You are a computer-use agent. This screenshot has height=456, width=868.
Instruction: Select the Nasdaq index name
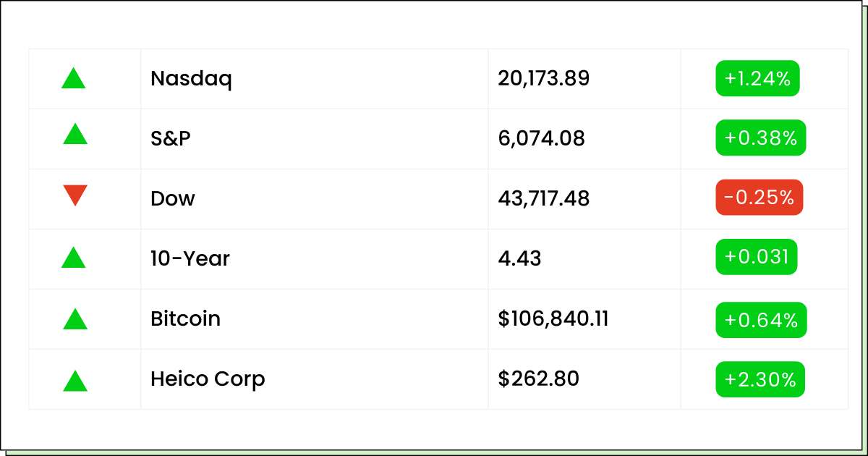tap(191, 79)
